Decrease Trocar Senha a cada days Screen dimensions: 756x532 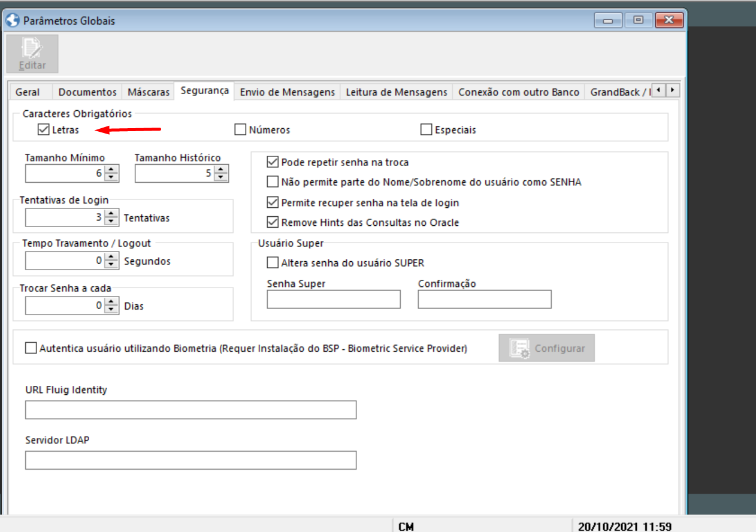111,310
